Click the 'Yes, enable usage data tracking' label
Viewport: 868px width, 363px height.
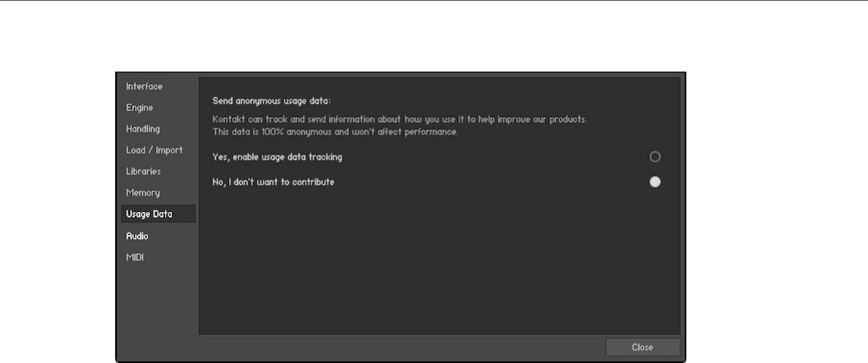pyautogui.click(x=277, y=157)
